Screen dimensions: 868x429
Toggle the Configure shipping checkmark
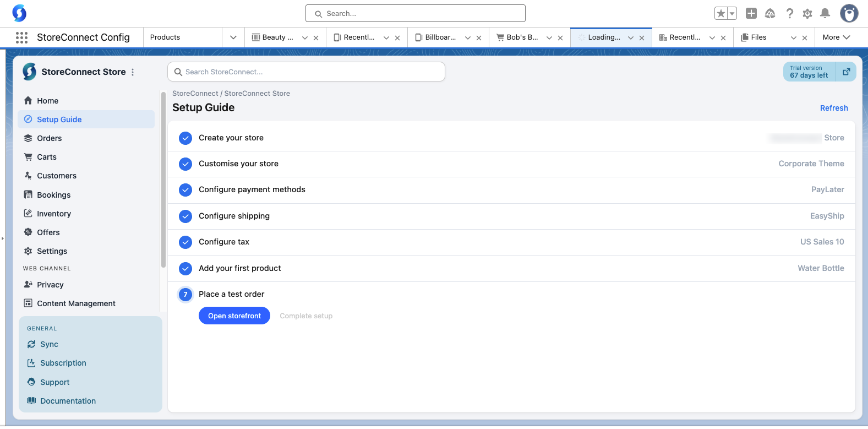pyautogui.click(x=185, y=216)
